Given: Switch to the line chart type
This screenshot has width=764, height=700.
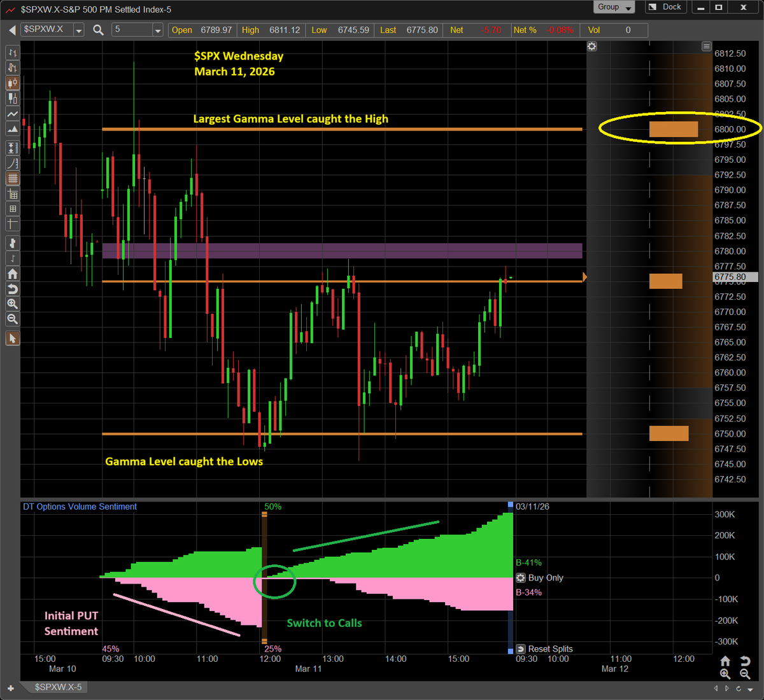Looking at the screenshot, I should click(x=12, y=113).
